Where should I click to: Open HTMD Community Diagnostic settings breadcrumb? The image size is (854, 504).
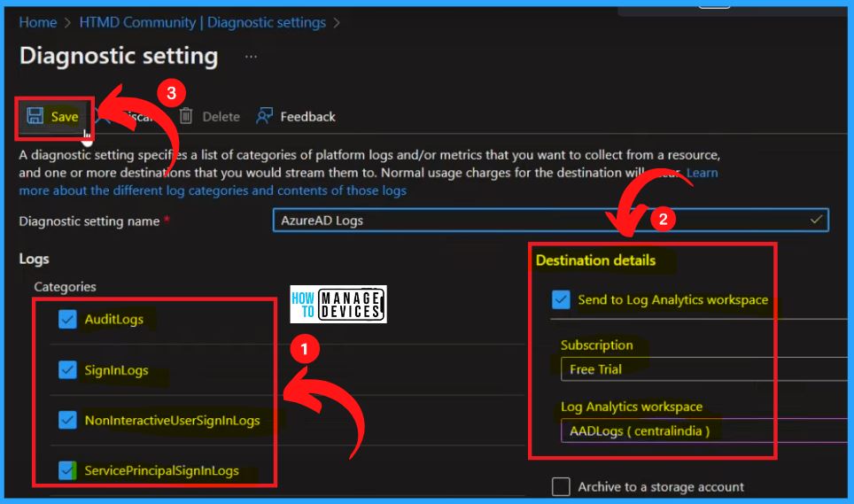202,22
